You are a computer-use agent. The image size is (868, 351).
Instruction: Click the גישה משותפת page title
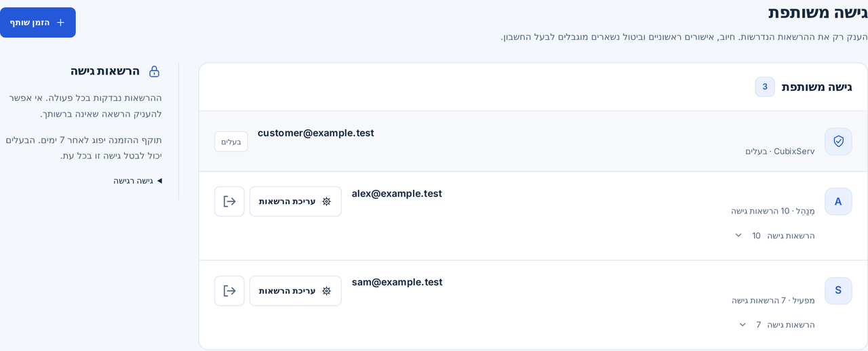818,12
